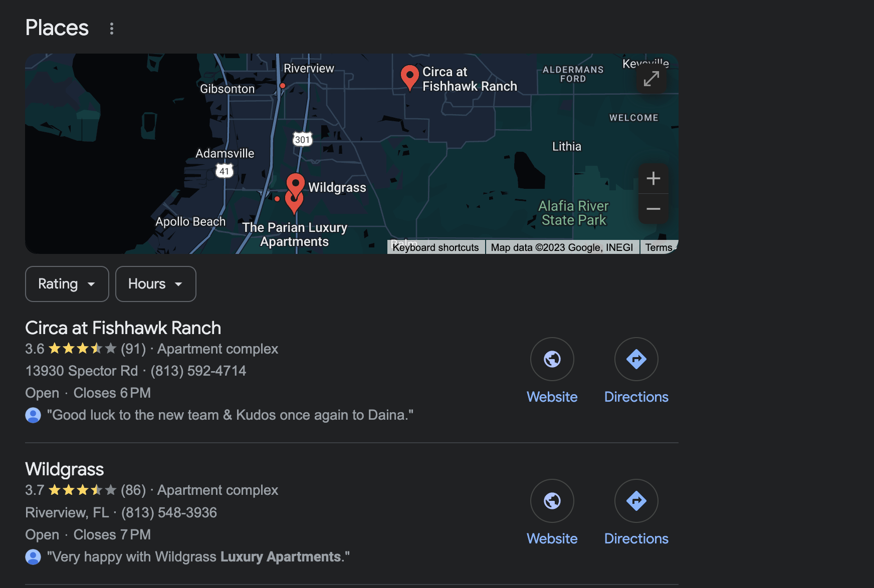Click the phone number (813) 548-3936
874x588 pixels.
pos(169,512)
